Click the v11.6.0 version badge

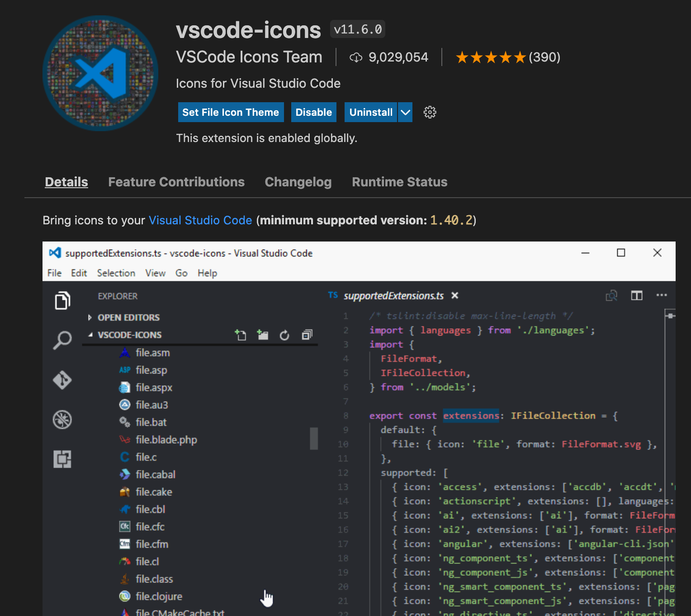coord(358,29)
